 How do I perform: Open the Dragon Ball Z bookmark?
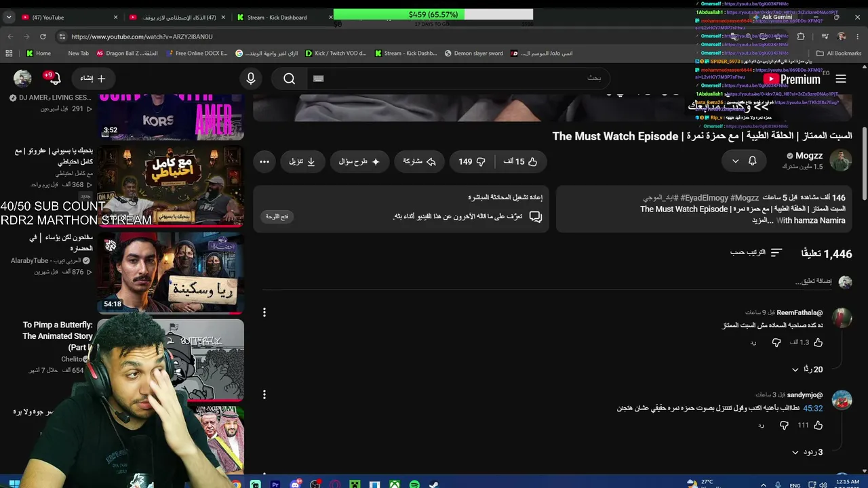point(127,54)
